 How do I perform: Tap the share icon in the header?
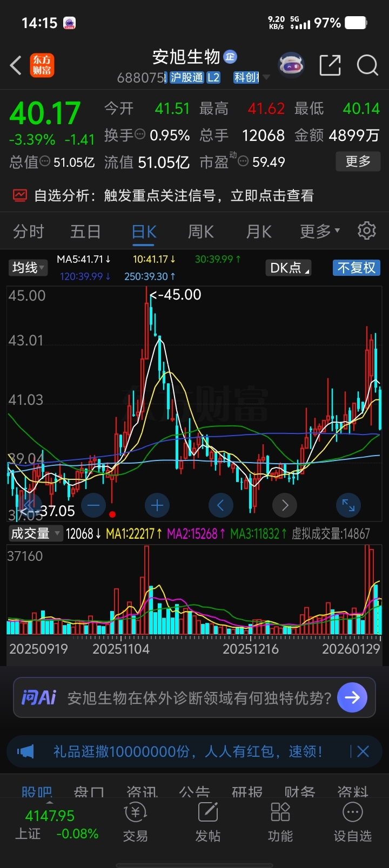point(330,65)
